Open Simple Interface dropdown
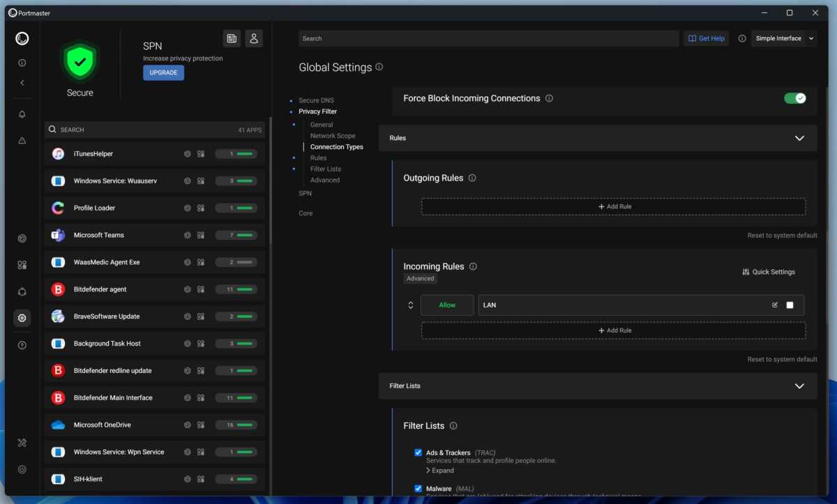 pyautogui.click(x=784, y=38)
